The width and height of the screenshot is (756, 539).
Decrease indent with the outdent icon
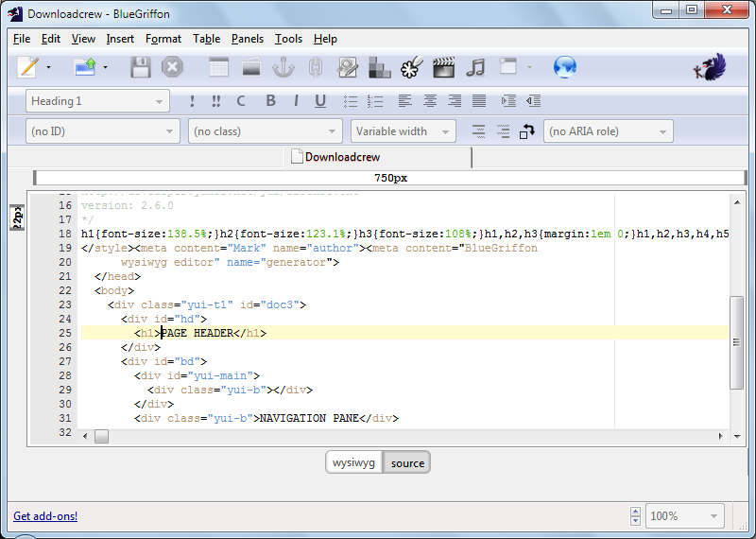[533, 100]
